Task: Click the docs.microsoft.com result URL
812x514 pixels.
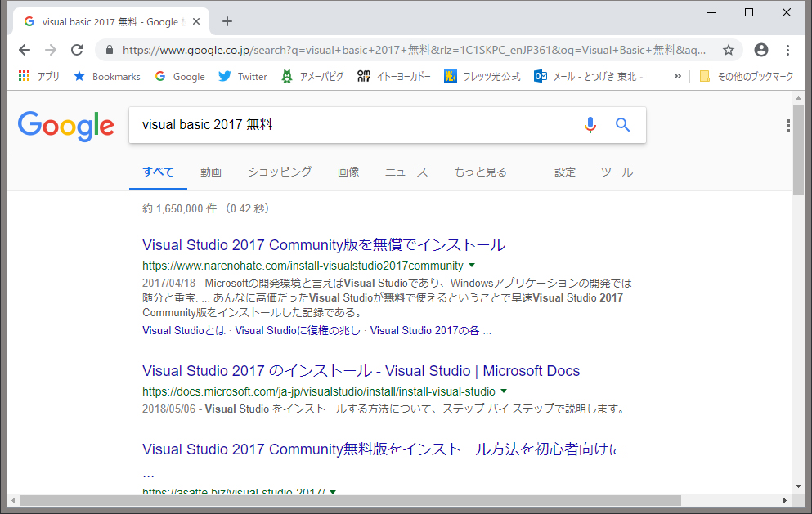Action: (319, 391)
